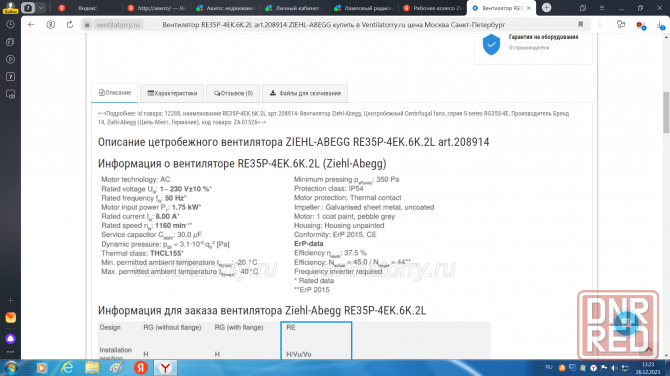Screen dimensions: 670x376
Task: Open the browser hamburger menu in the title bar
Action: point(602,8)
